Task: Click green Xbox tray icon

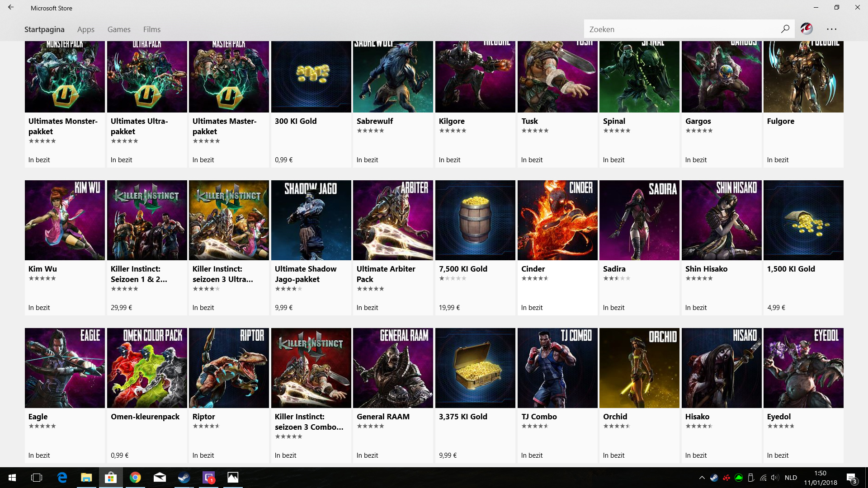Action: (x=739, y=478)
